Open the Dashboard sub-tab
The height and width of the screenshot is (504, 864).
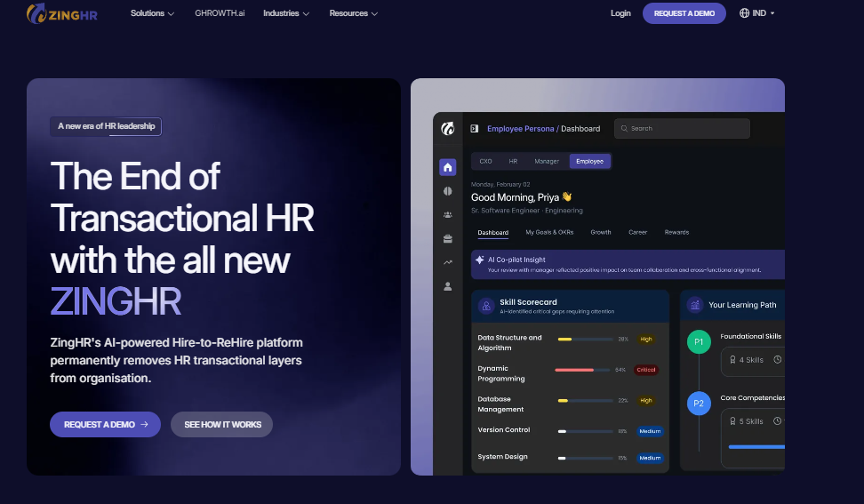tap(492, 233)
